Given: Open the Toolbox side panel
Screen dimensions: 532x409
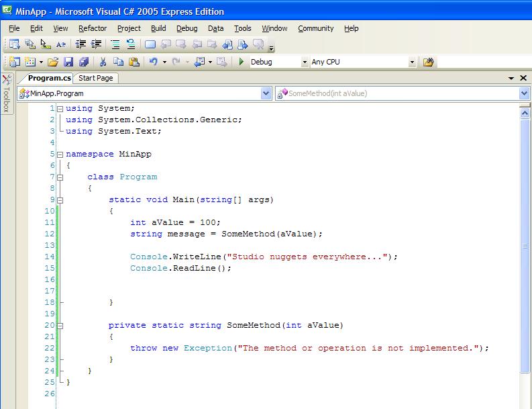Looking at the screenshot, I should (7, 94).
